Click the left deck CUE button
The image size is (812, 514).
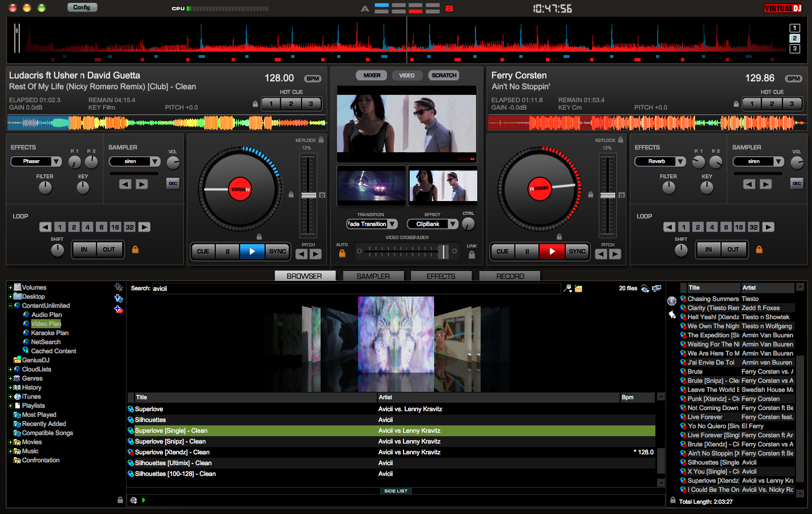pyautogui.click(x=203, y=251)
